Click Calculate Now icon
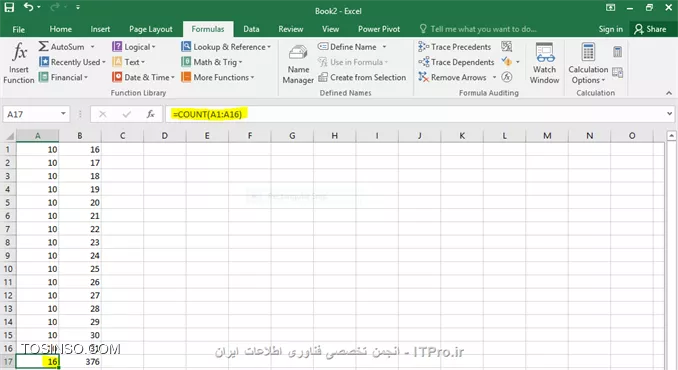Image resolution: width=678 pixels, height=370 pixels. [x=617, y=52]
